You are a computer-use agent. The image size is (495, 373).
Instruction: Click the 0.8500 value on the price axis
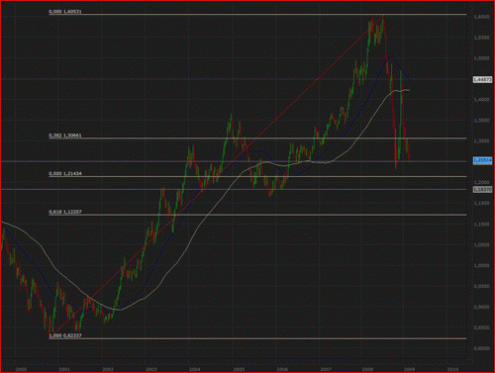pyautogui.click(x=482, y=327)
